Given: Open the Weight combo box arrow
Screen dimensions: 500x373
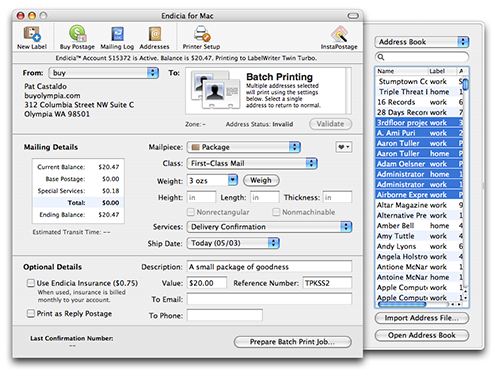Looking at the screenshot, I should (x=233, y=180).
